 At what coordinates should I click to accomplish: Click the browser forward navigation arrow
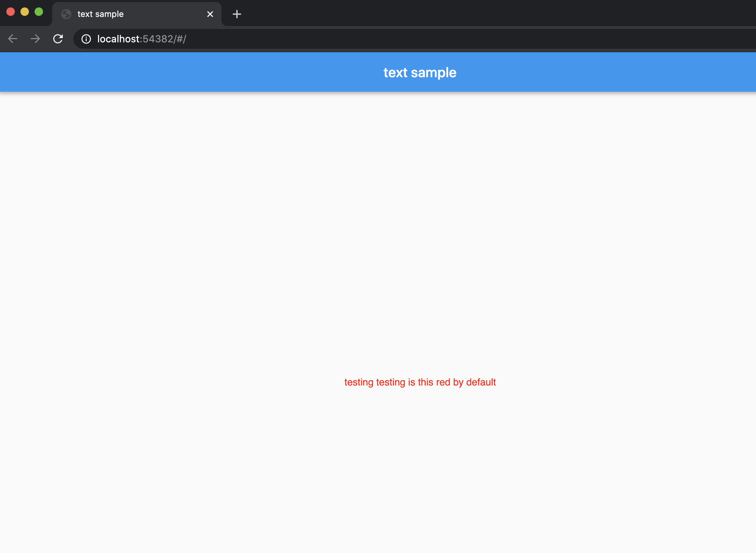tap(35, 39)
